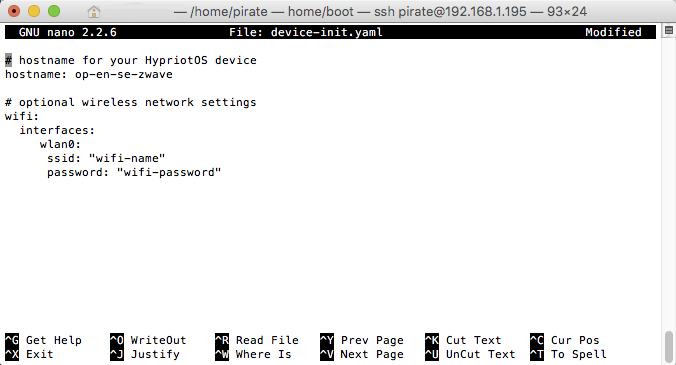
Task: Select the ^O WriteOut shortcut label
Action: click(148, 340)
